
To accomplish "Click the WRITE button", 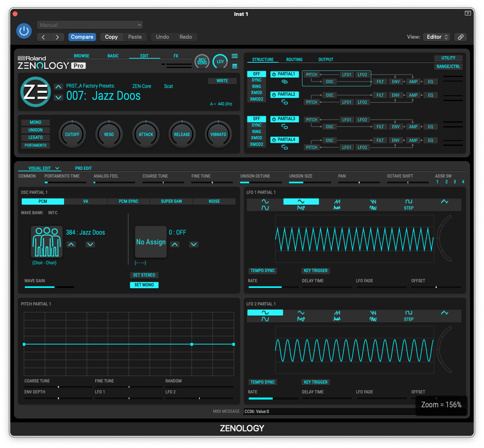I will point(222,81).
